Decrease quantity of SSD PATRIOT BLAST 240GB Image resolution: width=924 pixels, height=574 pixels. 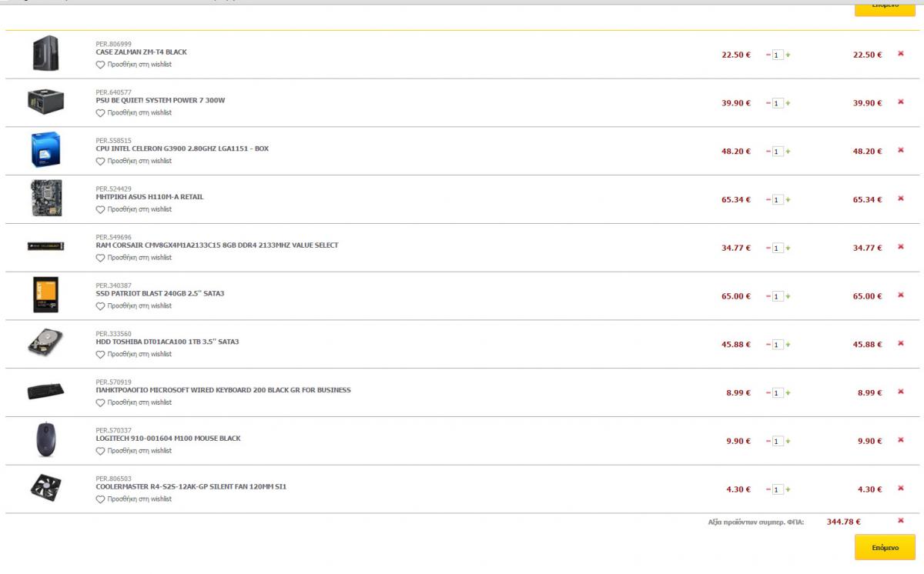pos(768,296)
